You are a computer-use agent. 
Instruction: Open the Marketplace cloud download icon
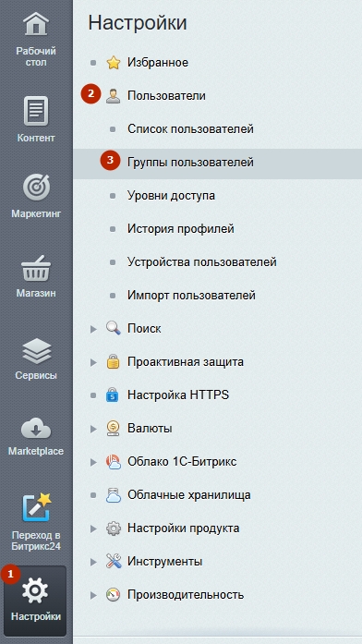(36, 428)
